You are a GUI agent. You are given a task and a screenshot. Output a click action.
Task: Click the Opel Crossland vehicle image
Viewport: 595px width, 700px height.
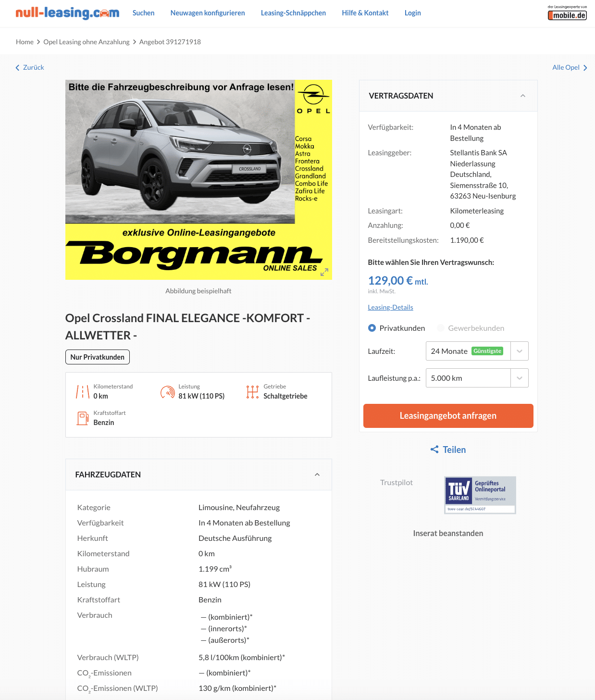click(198, 179)
